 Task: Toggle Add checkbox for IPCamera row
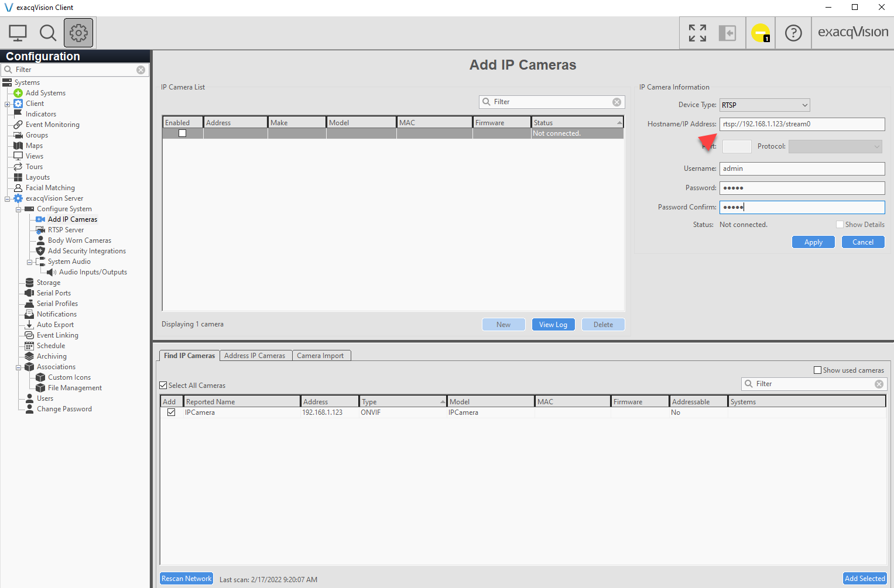pyautogui.click(x=171, y=412)
